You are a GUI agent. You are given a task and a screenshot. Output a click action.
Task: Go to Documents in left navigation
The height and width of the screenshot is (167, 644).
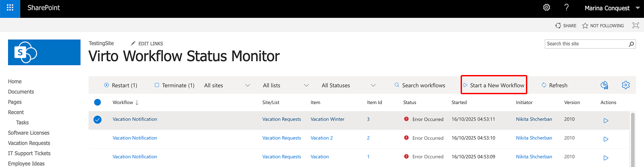(x=21, y=92)
